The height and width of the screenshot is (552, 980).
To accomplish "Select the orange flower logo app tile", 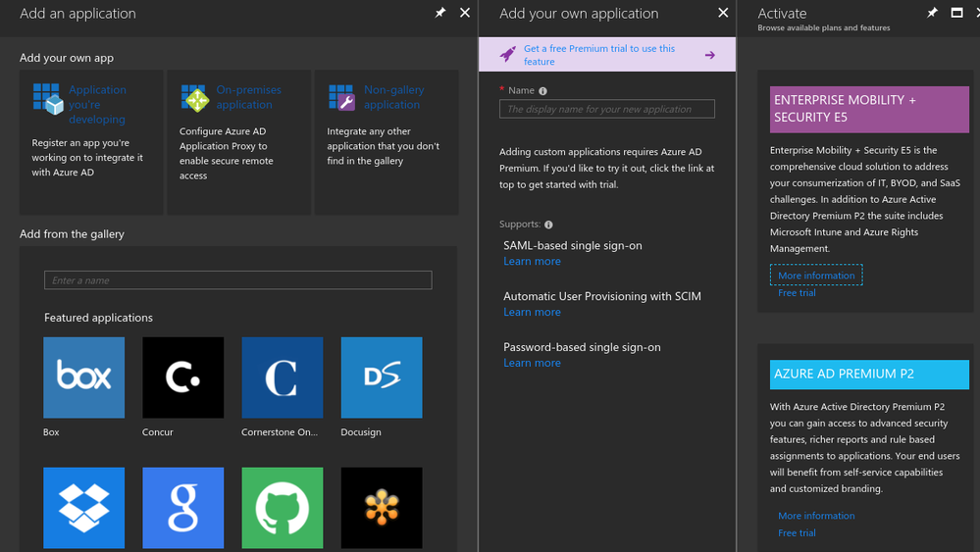I will coord(382,508).
